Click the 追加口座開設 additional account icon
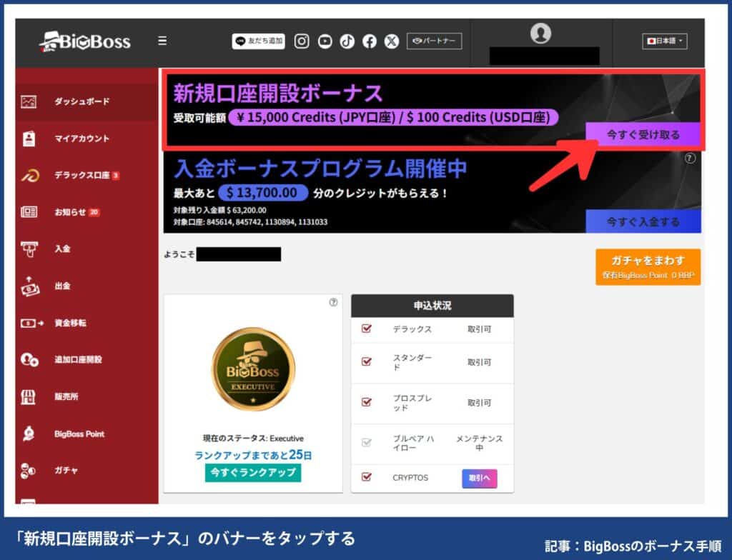 [29, 360]
